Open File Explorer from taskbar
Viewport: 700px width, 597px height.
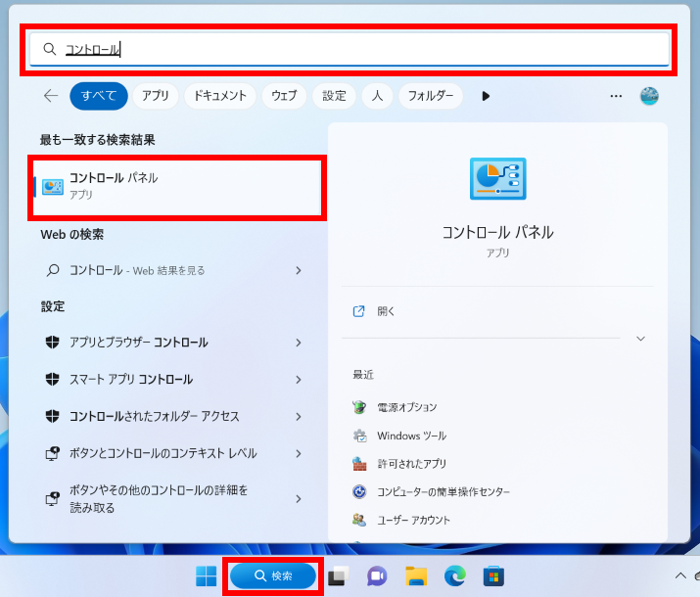[x=416, y=576]
